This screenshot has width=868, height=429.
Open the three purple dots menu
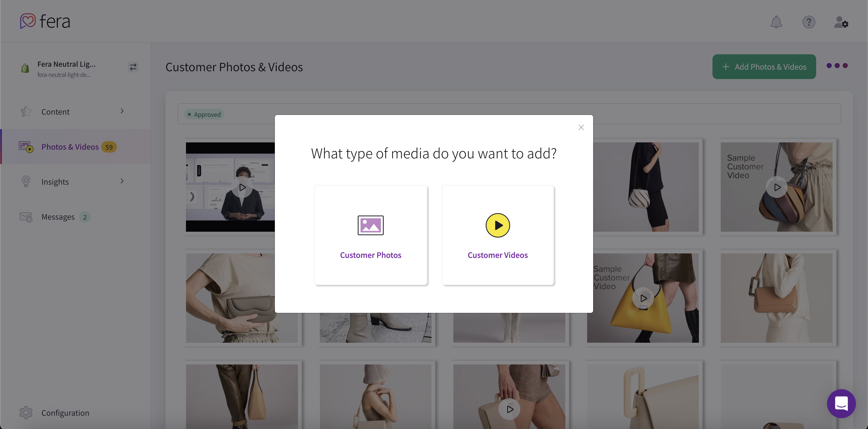(837, 66)
